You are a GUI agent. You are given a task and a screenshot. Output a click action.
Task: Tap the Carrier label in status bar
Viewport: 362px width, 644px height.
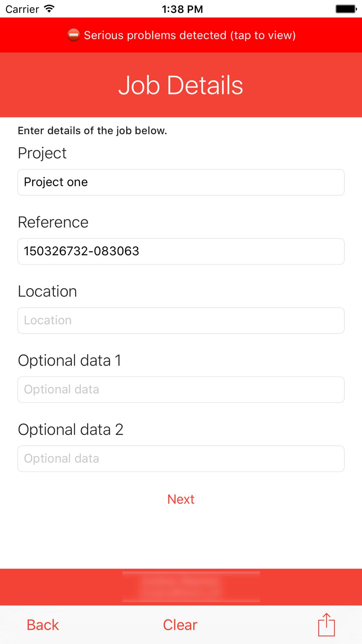click(x=22, y=9)
